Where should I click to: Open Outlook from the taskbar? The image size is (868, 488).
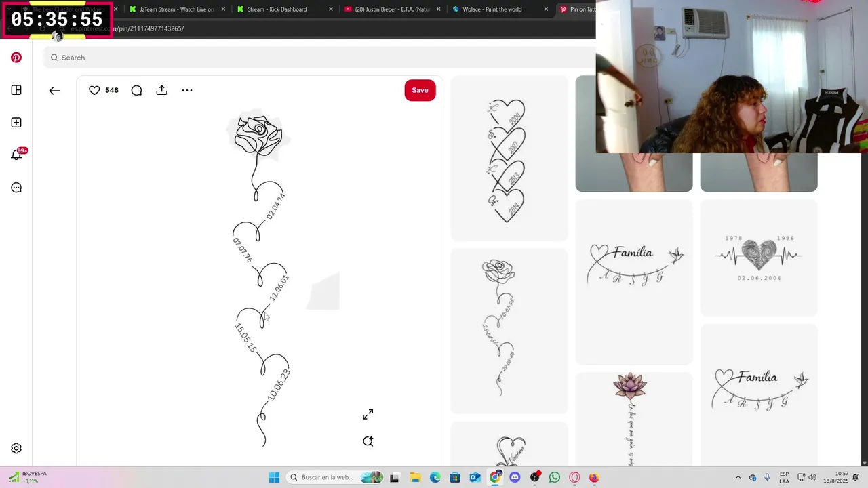(x=475, y=477)
